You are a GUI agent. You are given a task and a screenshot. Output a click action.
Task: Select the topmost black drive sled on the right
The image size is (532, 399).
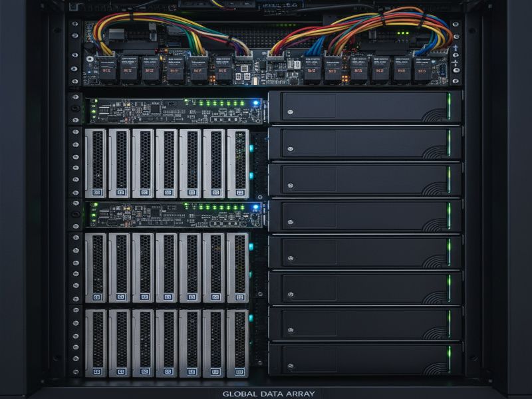(x=362, y=110)
